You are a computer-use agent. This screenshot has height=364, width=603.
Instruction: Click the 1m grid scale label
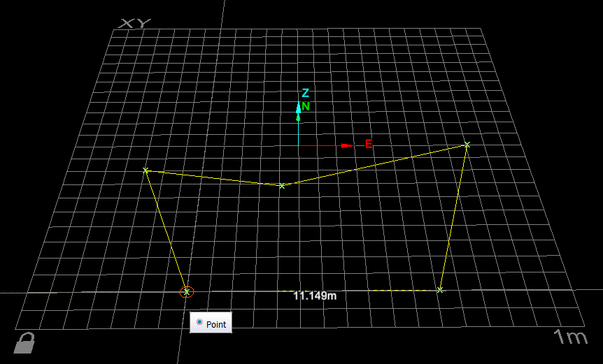(x=571, y=337)
